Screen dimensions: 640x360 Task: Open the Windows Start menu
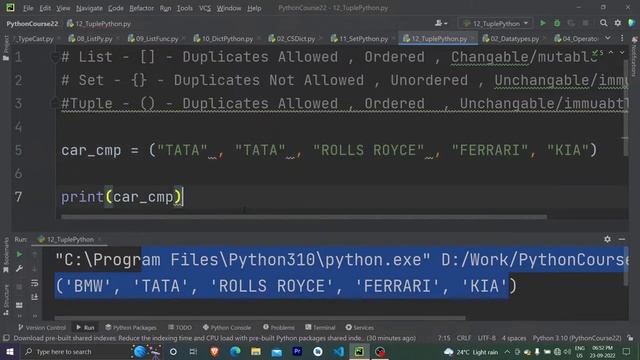pyautogui.click(x=10, y=351)
